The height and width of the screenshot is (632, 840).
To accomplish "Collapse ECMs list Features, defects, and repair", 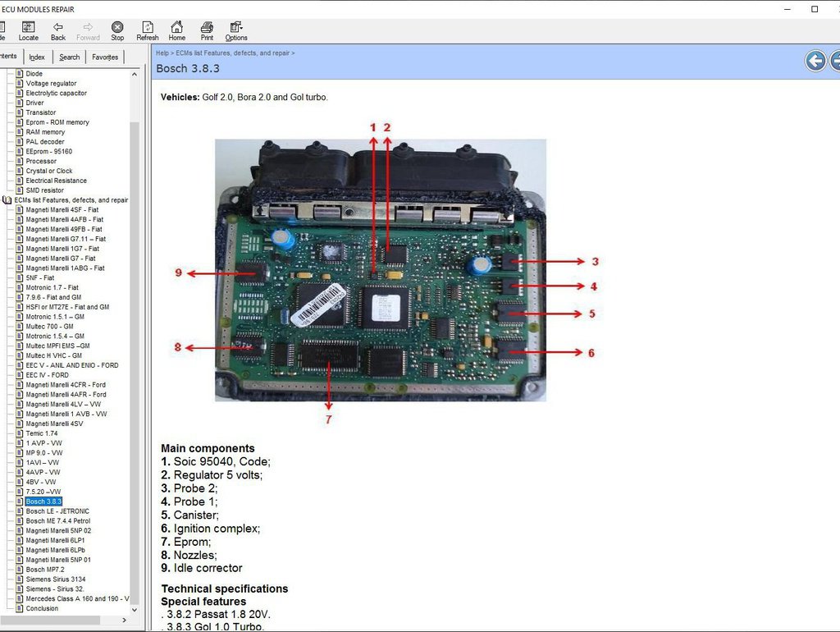I will pos(71,200).
